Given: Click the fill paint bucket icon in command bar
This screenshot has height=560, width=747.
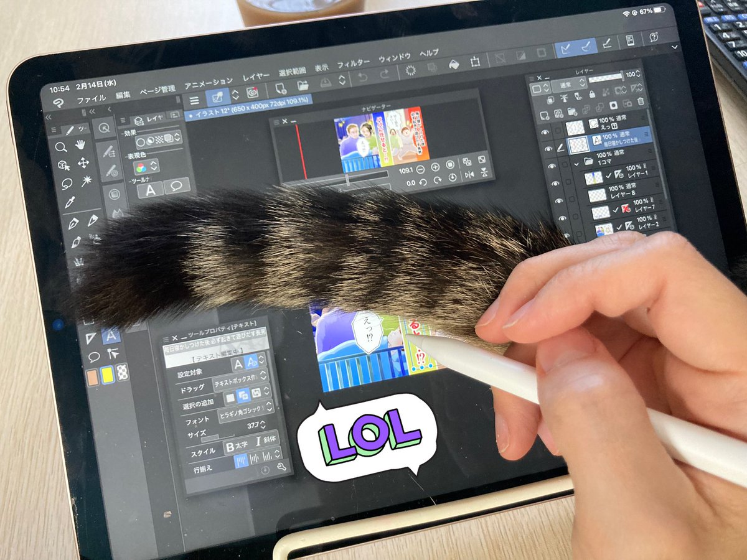Looking at the screenshot, I should click(454, 65).
